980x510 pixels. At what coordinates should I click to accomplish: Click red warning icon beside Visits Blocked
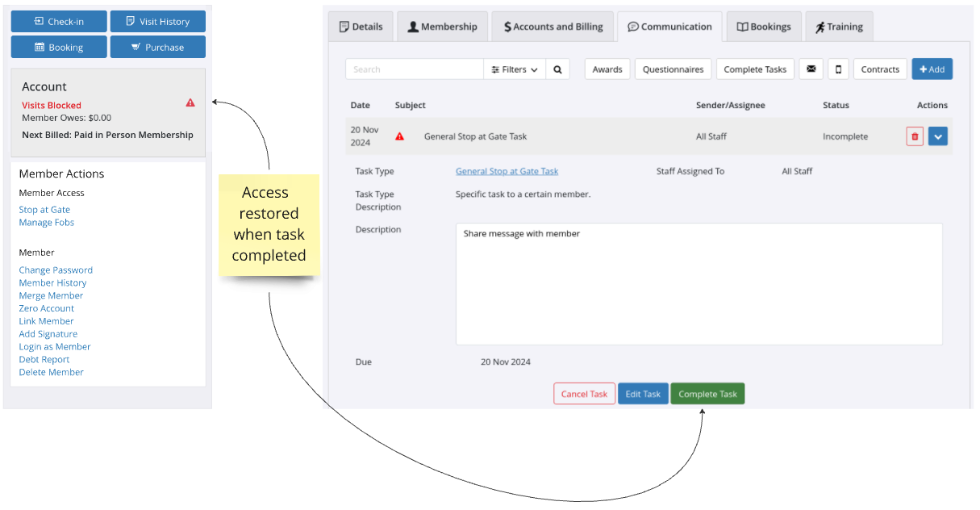click(190, 103)
